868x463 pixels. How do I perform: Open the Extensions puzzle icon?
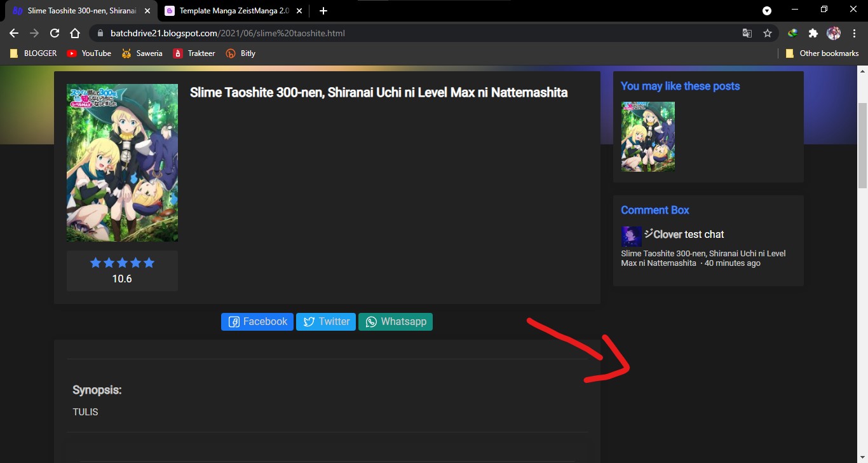813,33
